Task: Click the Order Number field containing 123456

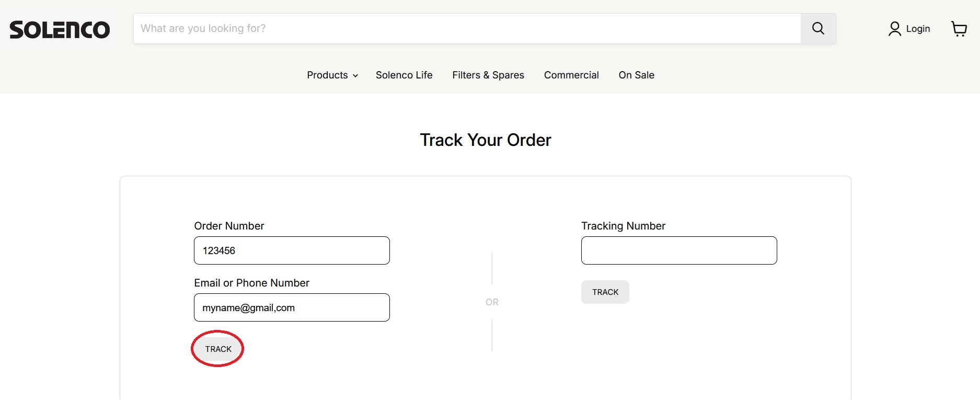Action: (x=292, y=250)
